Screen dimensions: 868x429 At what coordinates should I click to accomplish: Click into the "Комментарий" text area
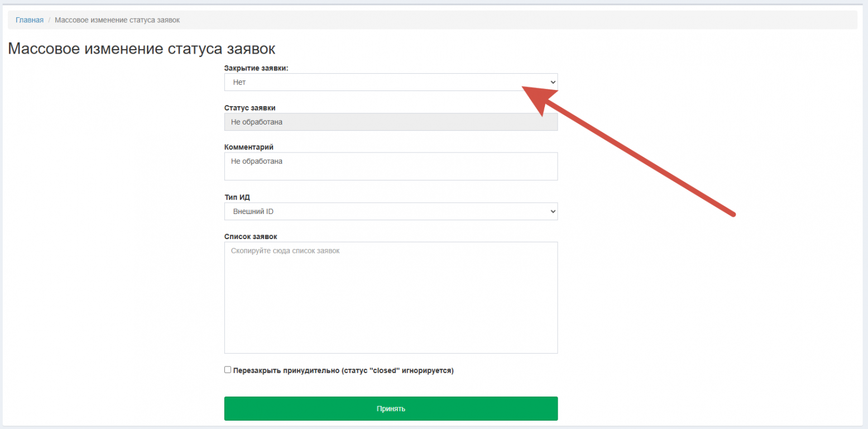pos(391,166)
